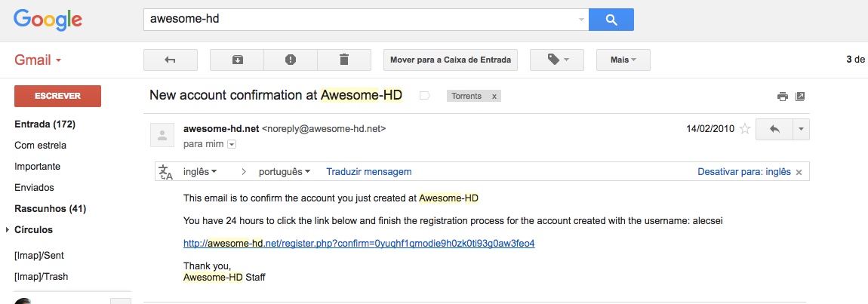The image size is (868, 304).
Task: Go back to results with the arrow button
Action: pyautogui.click(x=171, y=60)
